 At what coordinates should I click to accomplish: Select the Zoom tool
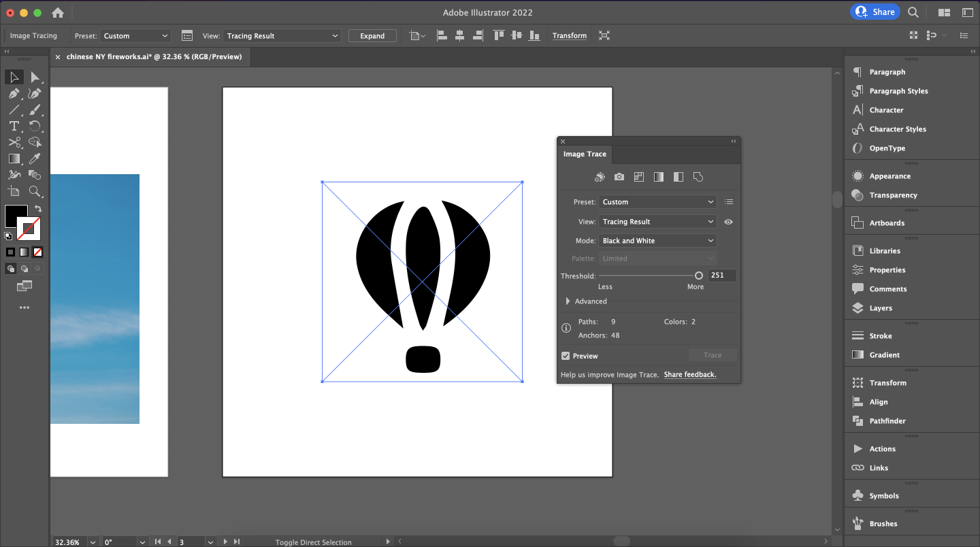click(x=35, y=191)
